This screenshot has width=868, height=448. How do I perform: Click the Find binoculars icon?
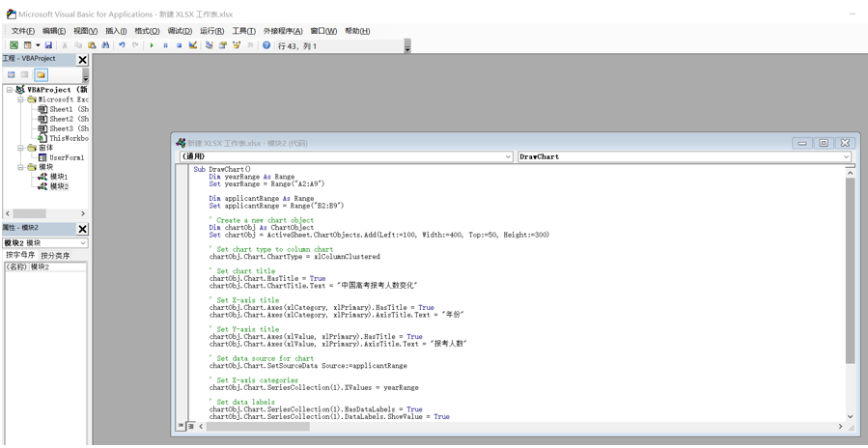coord(105,45)
